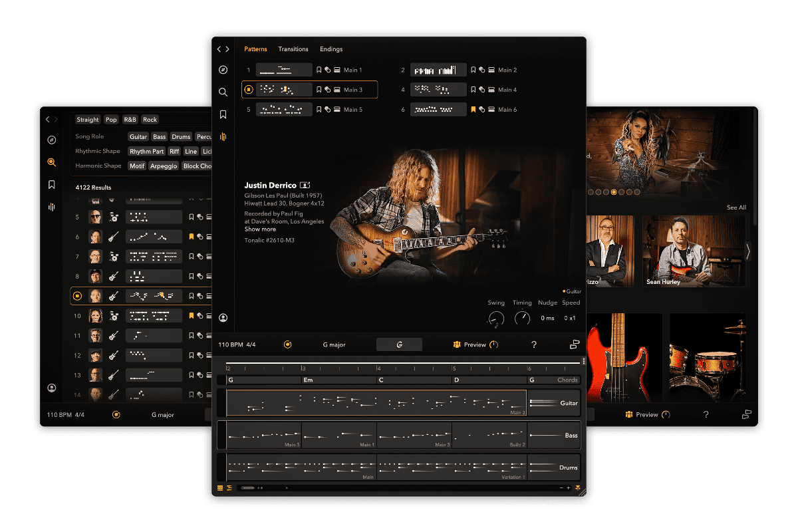Open the Discover compass icon in center sidebar

(x=223, y=70)
